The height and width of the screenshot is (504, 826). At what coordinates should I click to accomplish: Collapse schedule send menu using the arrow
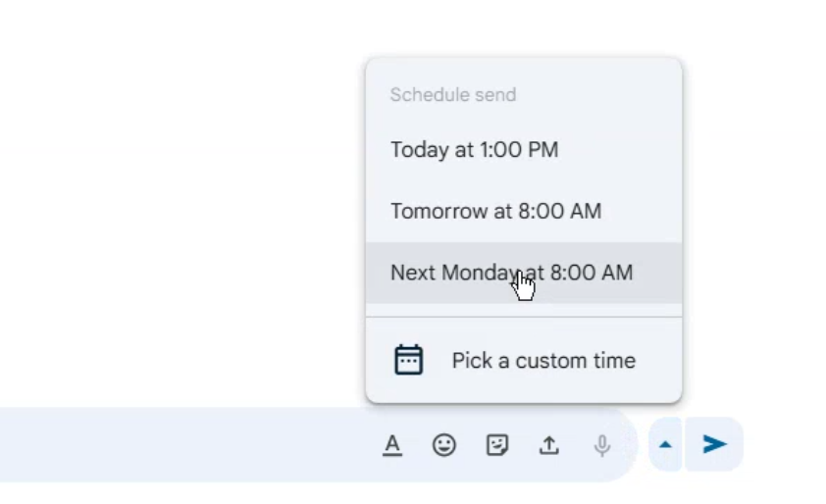click(665, 444)
